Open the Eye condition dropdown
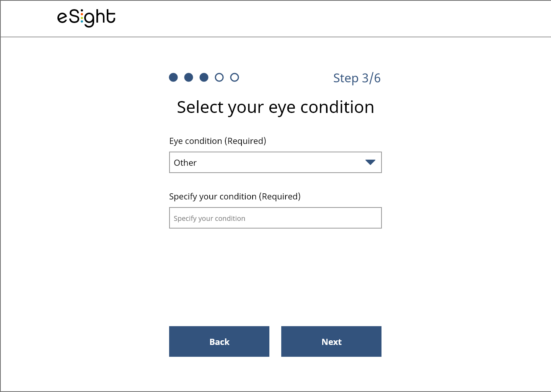 (275, 162)
